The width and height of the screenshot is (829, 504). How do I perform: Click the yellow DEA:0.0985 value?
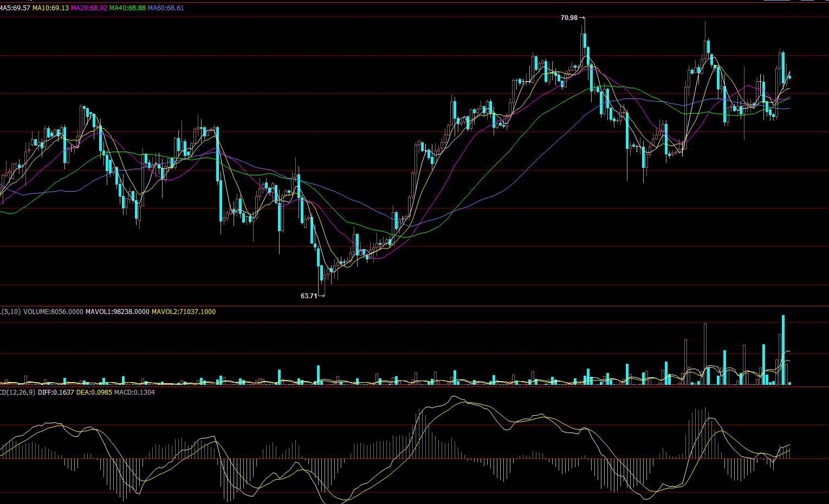pos(94,392)
